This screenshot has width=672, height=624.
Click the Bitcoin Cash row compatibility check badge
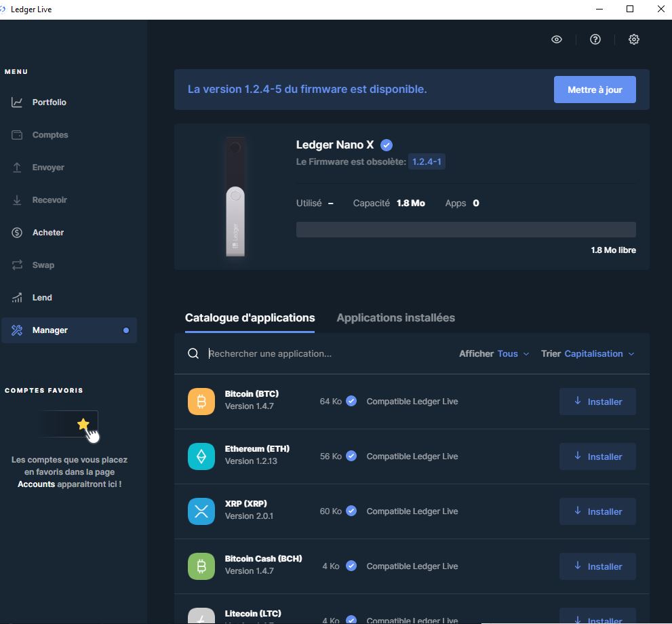(x=351, y=566)
